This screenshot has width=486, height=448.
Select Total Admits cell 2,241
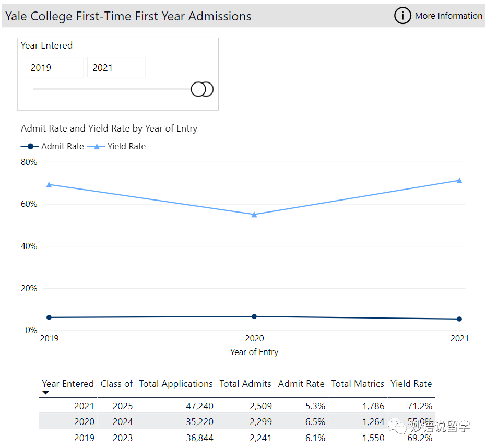pos(260,438)
